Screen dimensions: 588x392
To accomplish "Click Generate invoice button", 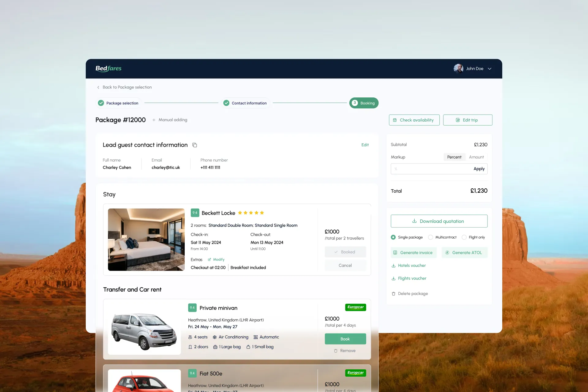I will point(413,253).
